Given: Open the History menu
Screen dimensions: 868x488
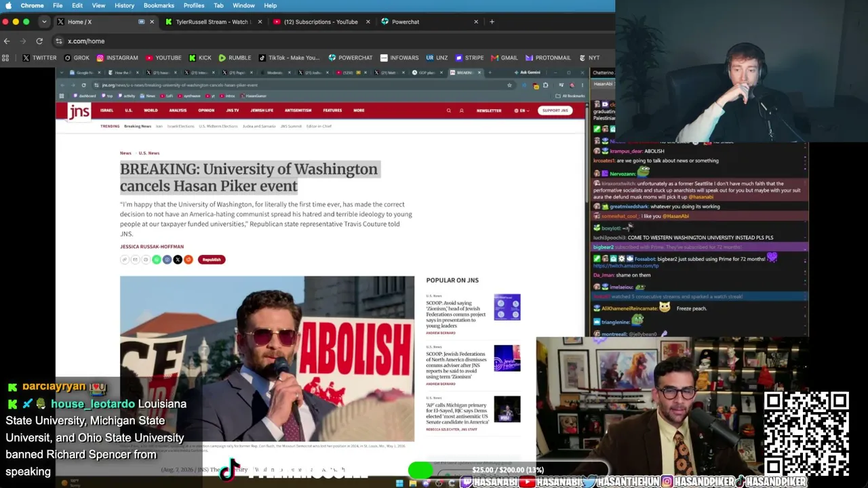Looking at the screenshot, I should (x=124, y=5).
